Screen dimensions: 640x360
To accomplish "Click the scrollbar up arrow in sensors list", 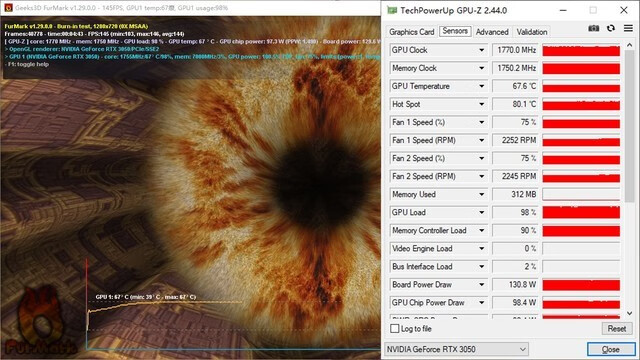I will (629, 45).
